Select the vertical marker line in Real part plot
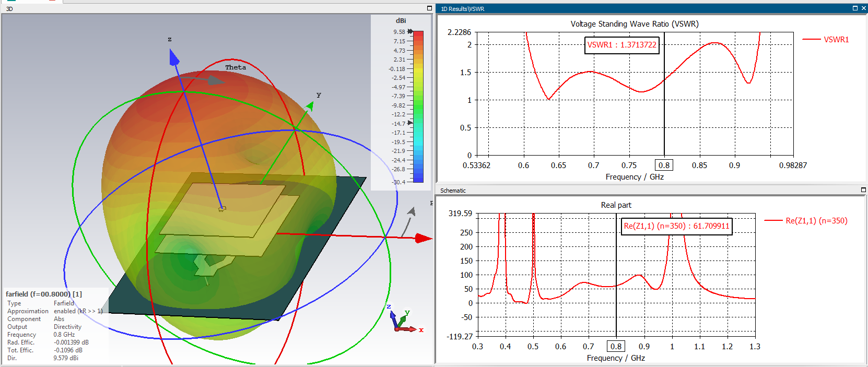The image size is (868, 367). 616,275
